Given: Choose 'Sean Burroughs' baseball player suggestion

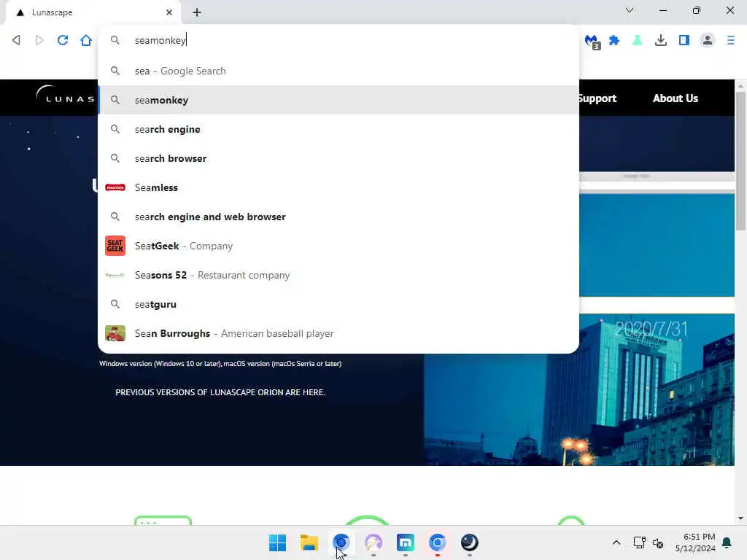Looking at the screenshot, I should click(338, 333).
